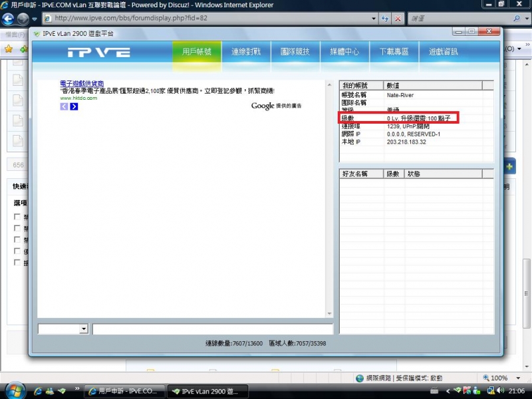This screenshot has width=532, height=399.
Task: Sort friends by 級數 header
Action: [x=394, y=174]
